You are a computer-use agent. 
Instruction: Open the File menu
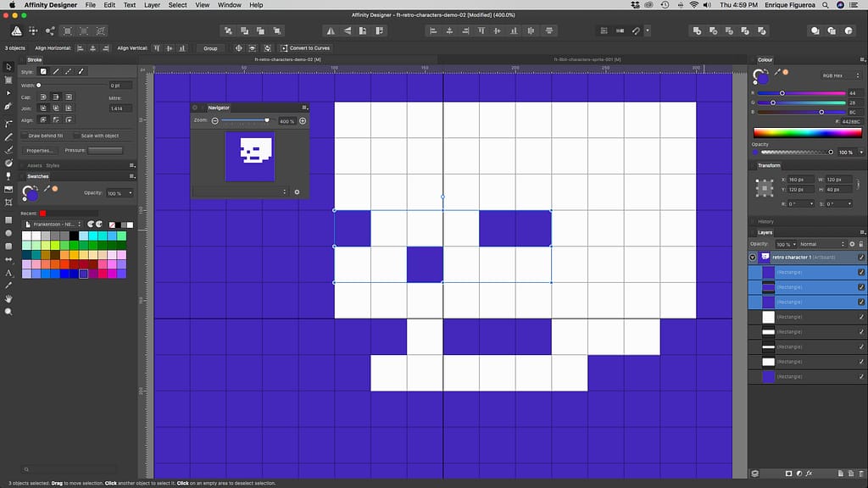point(90,5)
